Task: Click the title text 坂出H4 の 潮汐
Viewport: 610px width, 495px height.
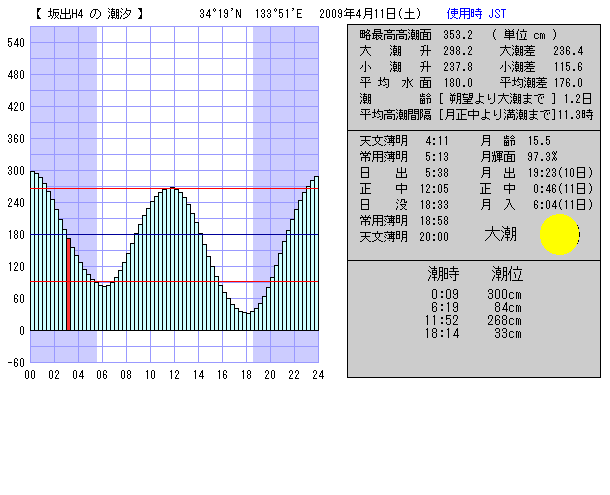Action: coord(89,14)
